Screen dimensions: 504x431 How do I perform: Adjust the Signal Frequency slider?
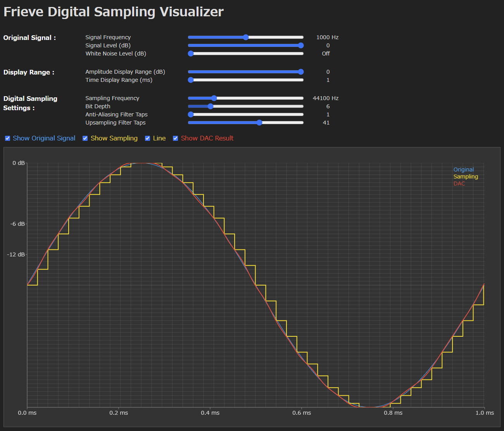point(245,37)
